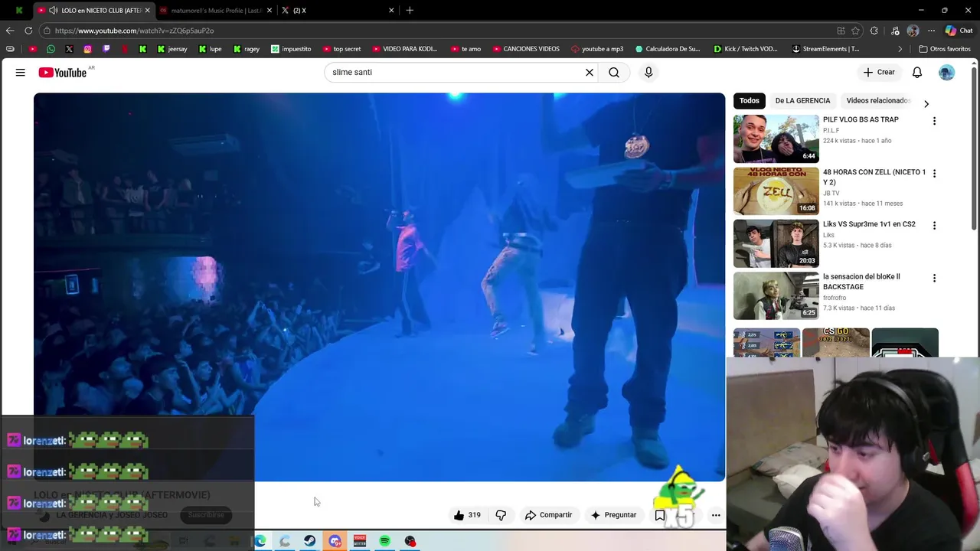Dislike the video with thumbs down

(501, 515)
